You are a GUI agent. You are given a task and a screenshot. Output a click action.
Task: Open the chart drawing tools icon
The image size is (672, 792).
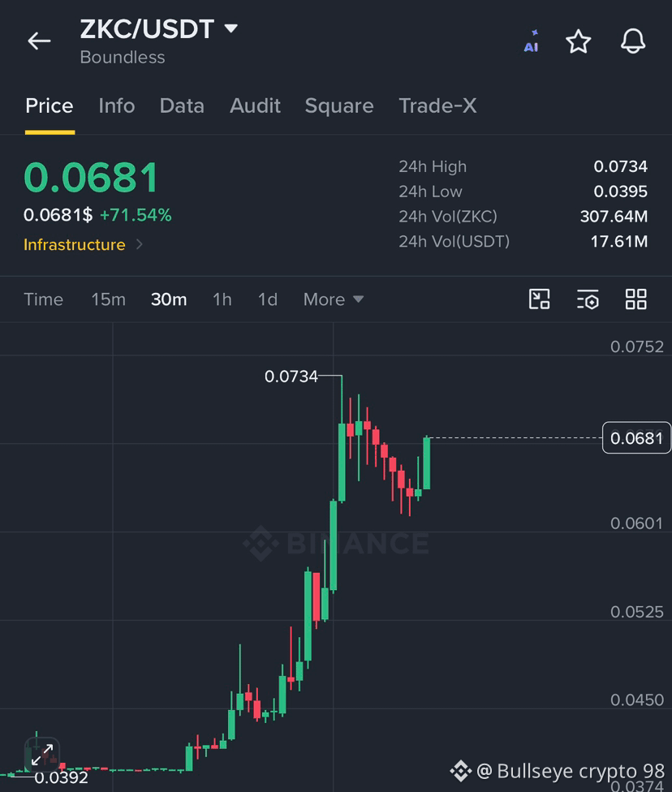click(x=539, y=299)
